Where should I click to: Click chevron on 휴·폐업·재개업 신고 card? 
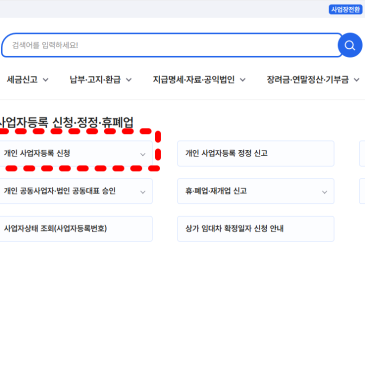[x=324, y=192]
